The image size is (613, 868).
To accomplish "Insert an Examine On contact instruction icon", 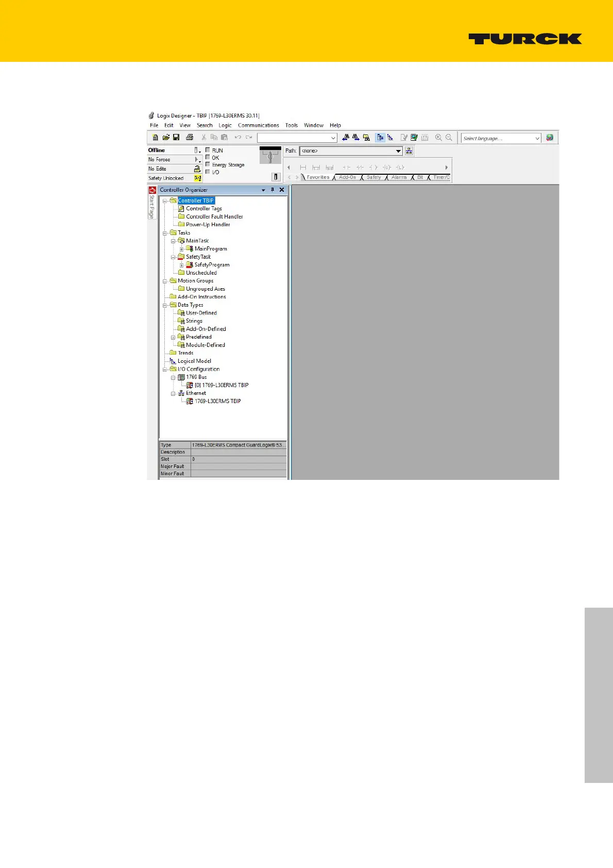I will point(347,168).
